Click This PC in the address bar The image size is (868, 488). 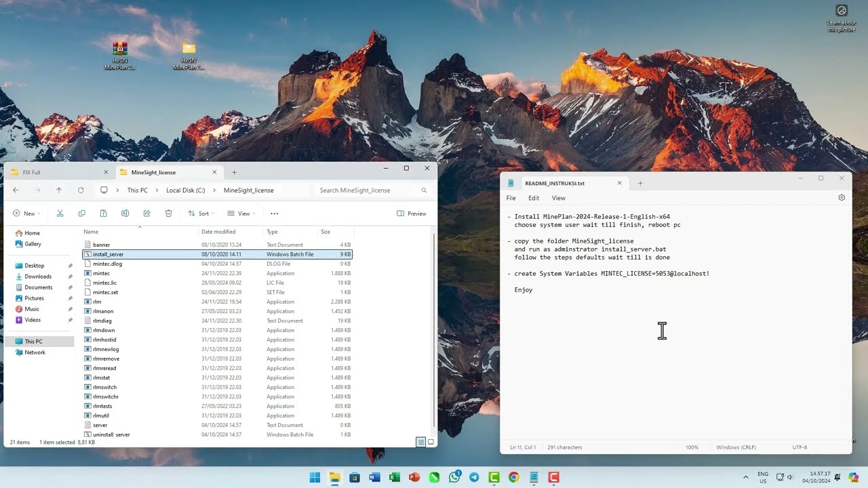click(x=138, y=190)
